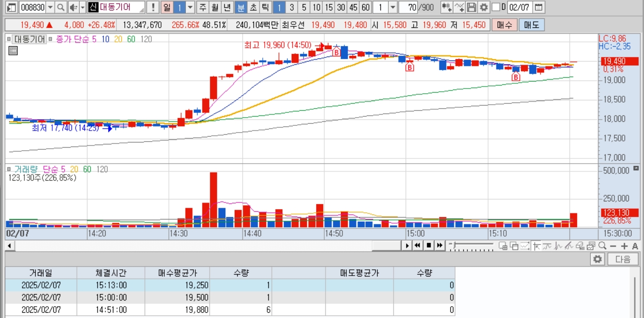This screenshot has width=644, height=318.
Task: Expand the dropdown next to 일 period button
Action: coord(190,7)
